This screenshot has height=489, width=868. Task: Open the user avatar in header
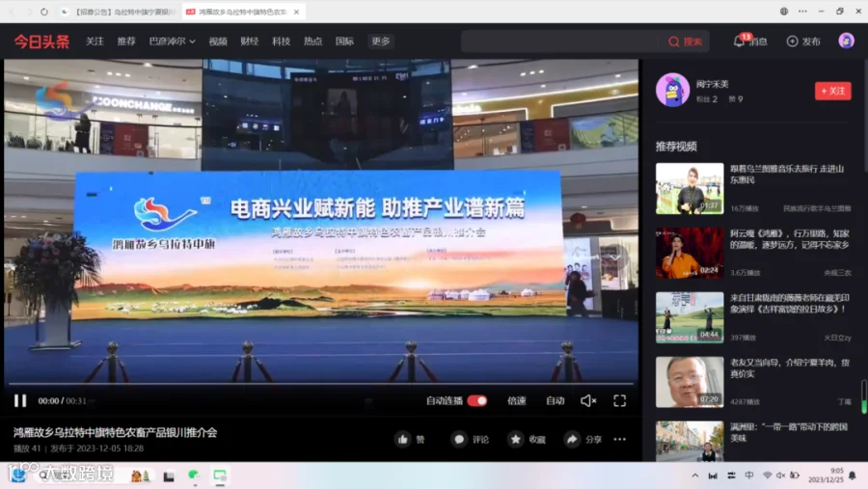tap(846, 41)
